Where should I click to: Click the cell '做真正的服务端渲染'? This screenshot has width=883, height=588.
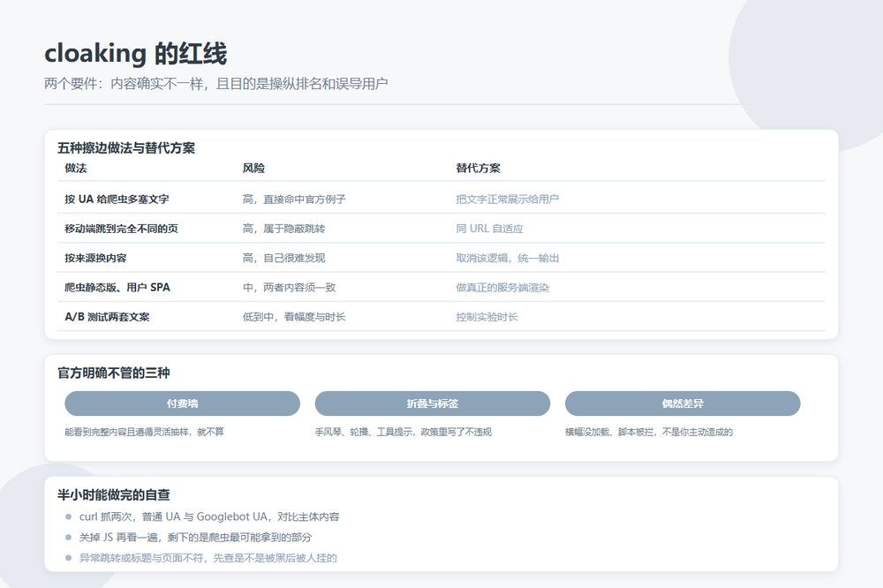[x=502, y=287]
